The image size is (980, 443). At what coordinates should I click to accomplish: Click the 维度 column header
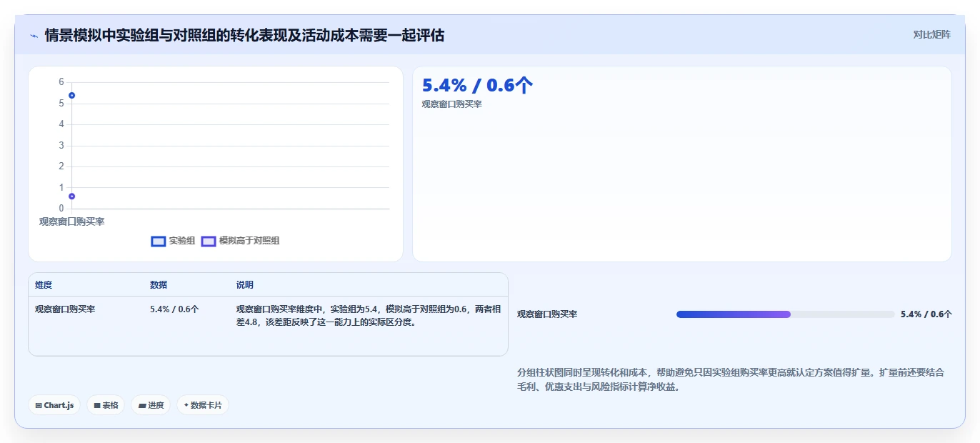tap(44, 285)
